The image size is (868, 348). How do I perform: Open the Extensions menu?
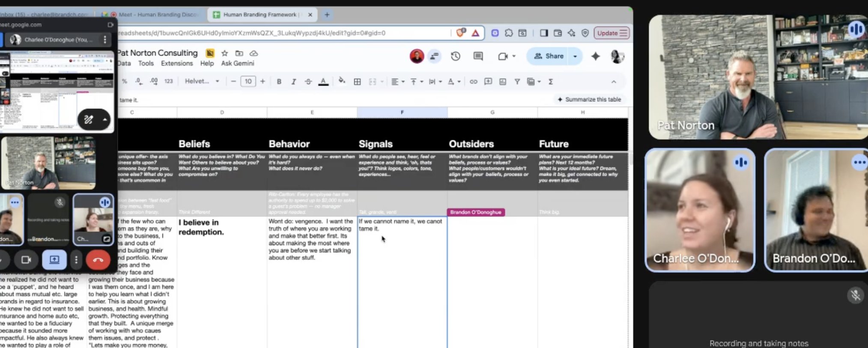tap(176, 63)
